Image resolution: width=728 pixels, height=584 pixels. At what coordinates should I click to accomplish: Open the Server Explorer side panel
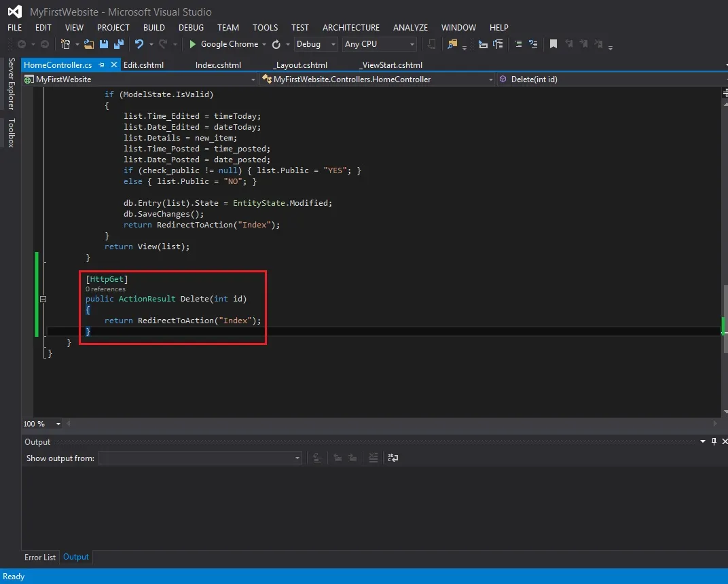11,84
